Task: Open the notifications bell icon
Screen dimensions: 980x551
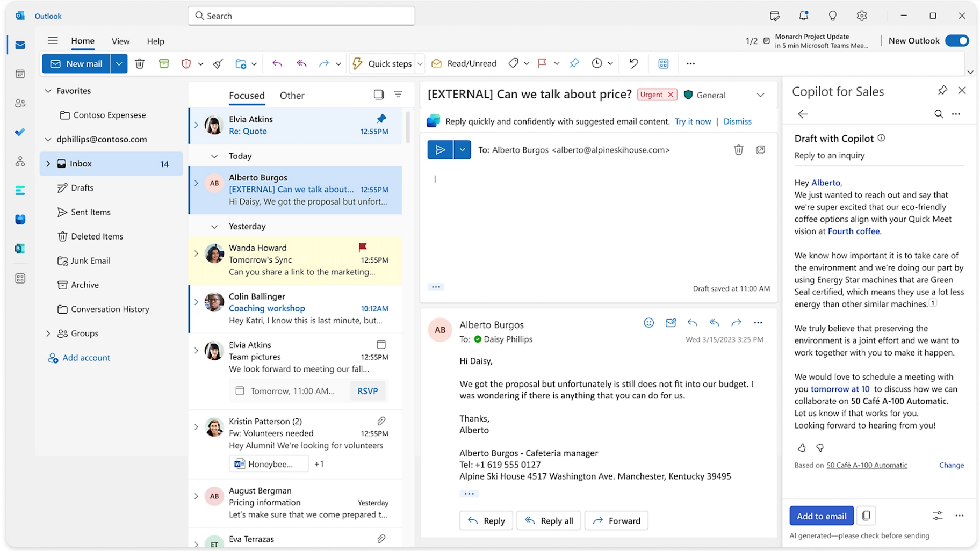Action: 804,16
